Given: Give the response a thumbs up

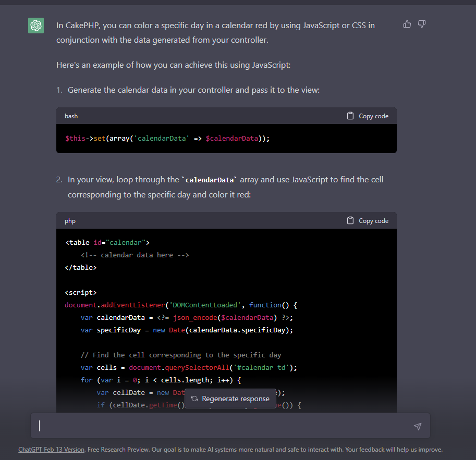Looking at the screenshot, I should (407, 24).
